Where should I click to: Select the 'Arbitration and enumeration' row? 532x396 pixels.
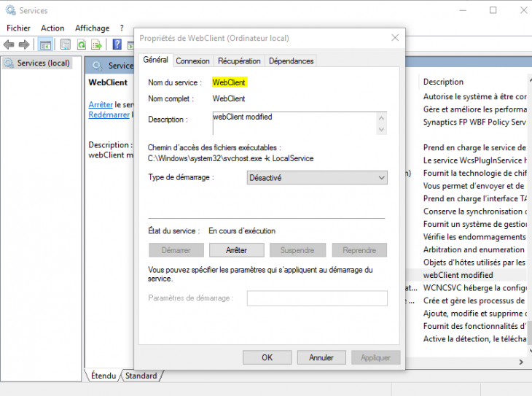point(474,249)
